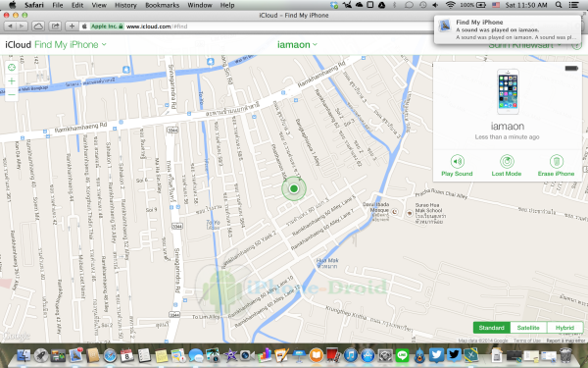Switch map to Hybrid view

point(564,328)
